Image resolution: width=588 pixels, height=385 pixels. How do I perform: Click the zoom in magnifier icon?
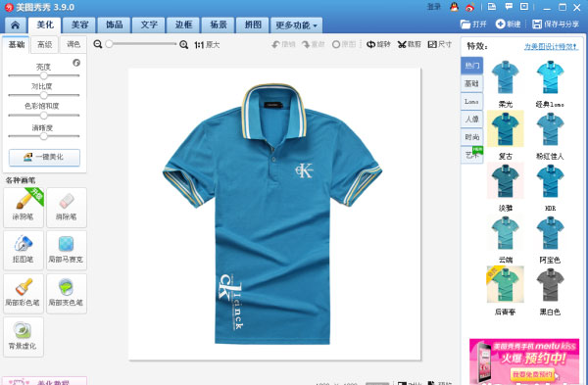pos(184,45)
